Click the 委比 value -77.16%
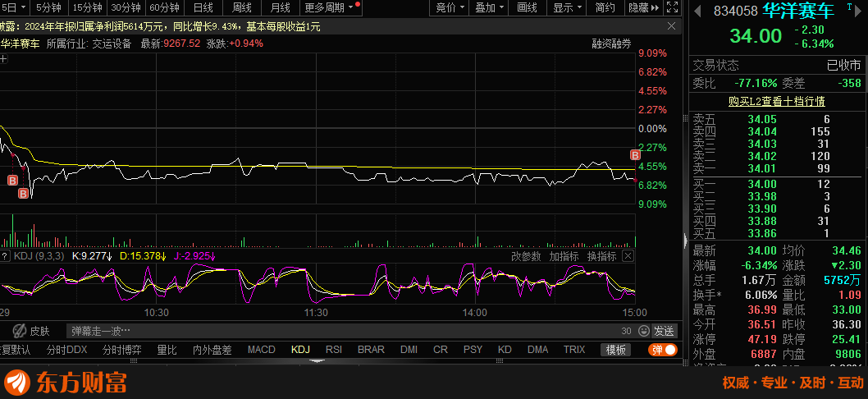The height and width of the screenshot is (399, 868). (x=755, y=83)
